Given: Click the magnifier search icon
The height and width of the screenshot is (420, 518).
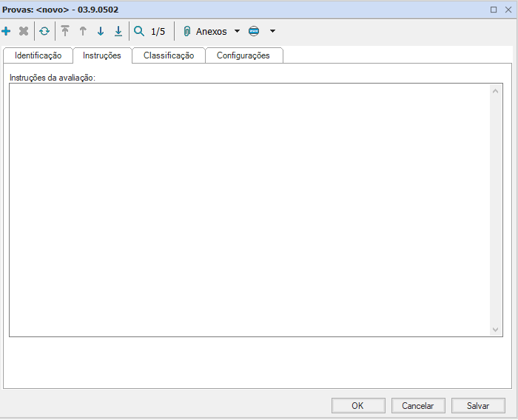Looking at the screenshot, I should tap(138, 32).
